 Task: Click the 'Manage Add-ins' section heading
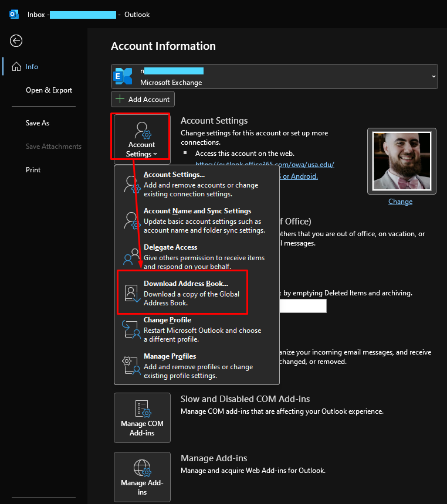214,458
